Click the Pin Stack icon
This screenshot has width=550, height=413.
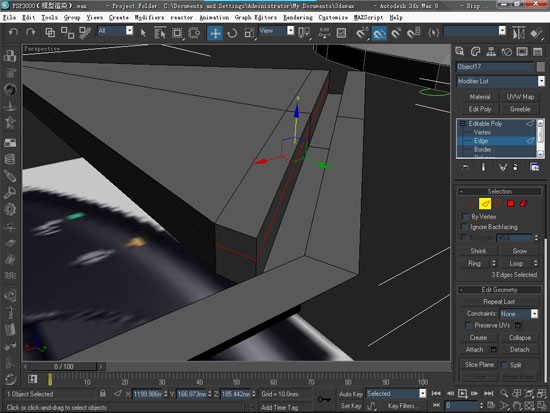465,167
